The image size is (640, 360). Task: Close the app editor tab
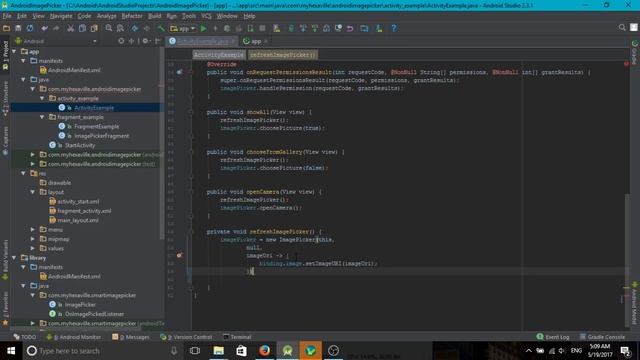pos(266,41)
